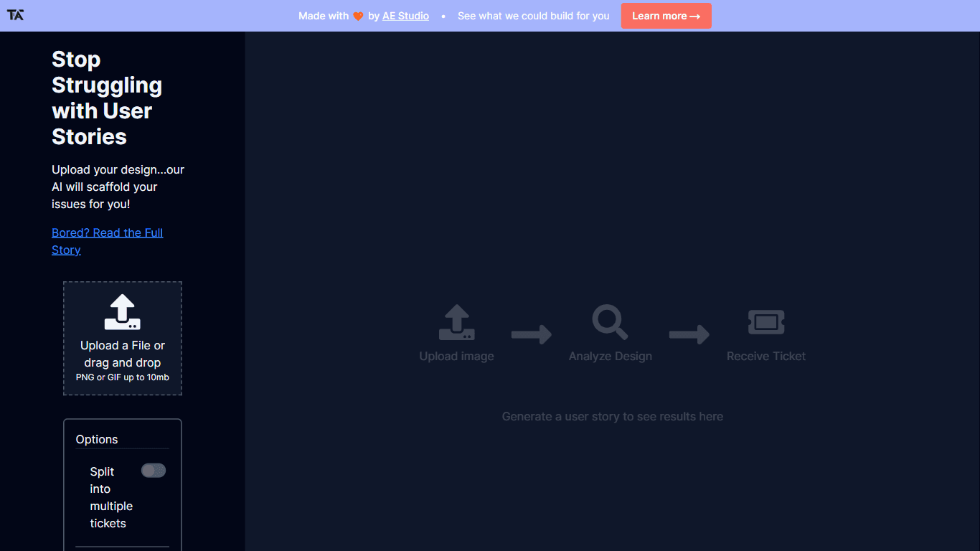Open Bored? Read the Full Story link
This screenshot has height=551, width=980.
(108, 241)
